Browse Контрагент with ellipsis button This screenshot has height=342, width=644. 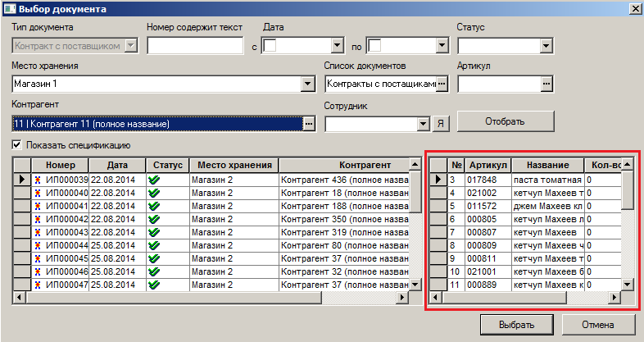click(x=309, y=124)
